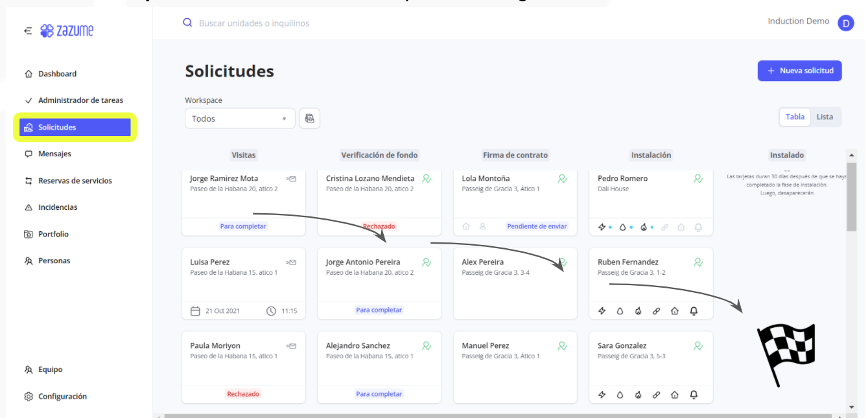The image size is (868, 418).
Task: Switch to Tabla view
Action: (795, 117)
